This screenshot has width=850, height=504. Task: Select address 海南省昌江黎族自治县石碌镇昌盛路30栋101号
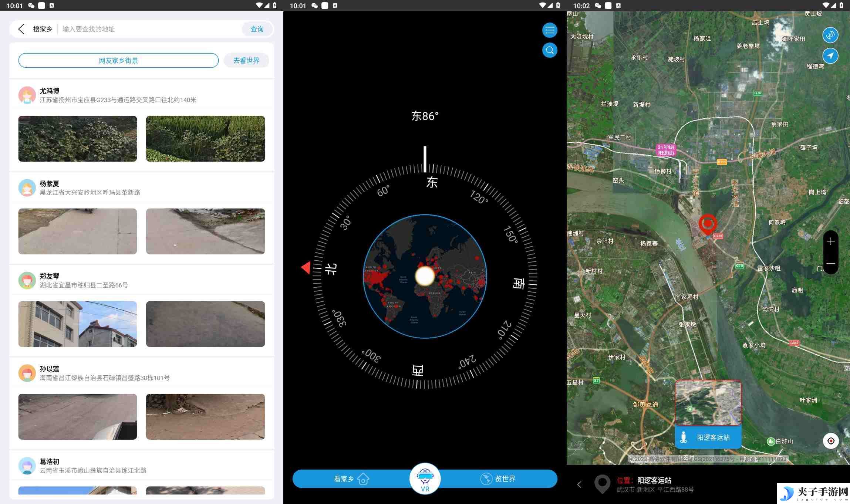105,378
